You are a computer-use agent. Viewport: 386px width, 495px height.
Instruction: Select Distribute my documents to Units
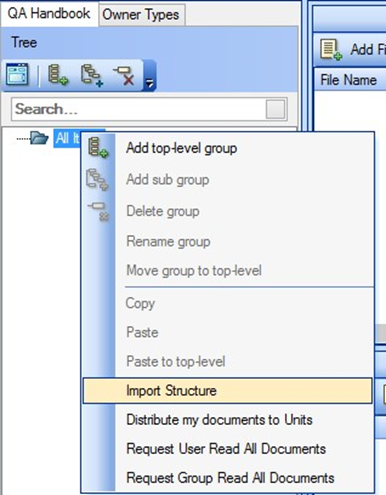[x=227, y=420]
